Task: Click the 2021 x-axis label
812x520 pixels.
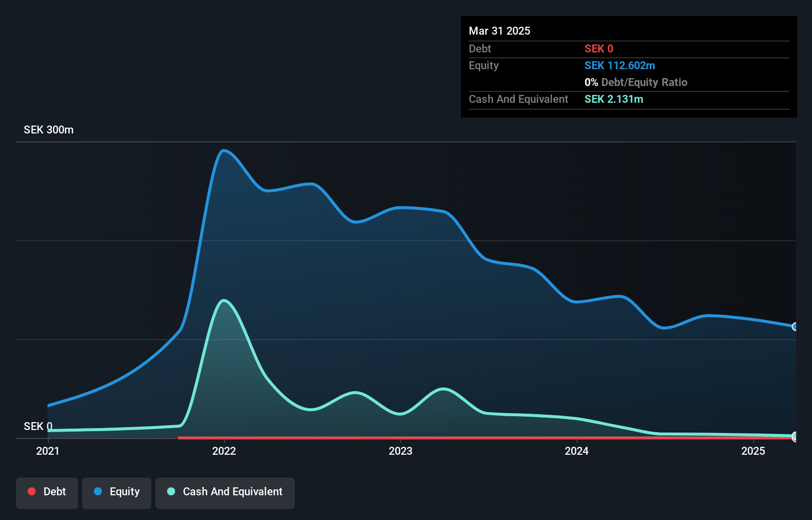Action: [48, 451]
